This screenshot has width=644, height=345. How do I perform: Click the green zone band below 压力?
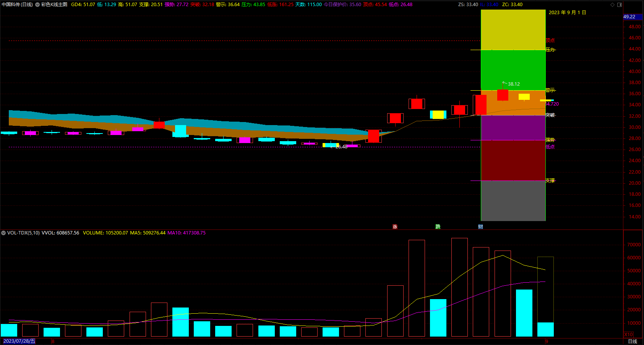pyautogui.click(x=513, y=70)
